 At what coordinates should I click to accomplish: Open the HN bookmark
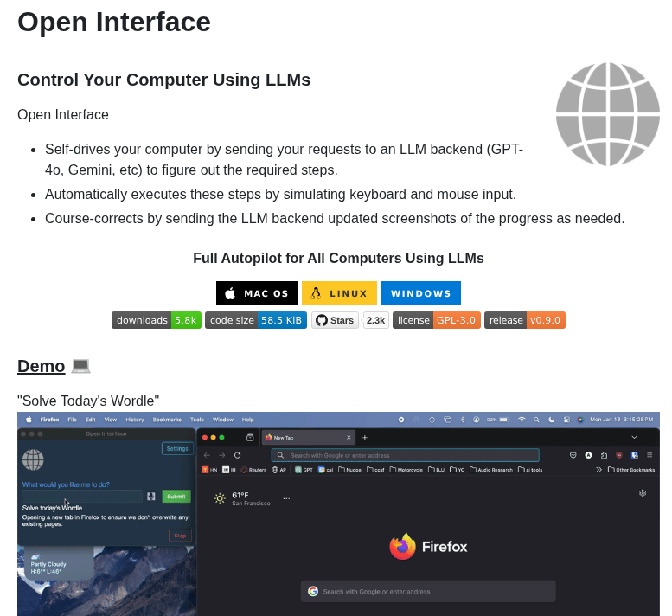(x=209, y=470)
